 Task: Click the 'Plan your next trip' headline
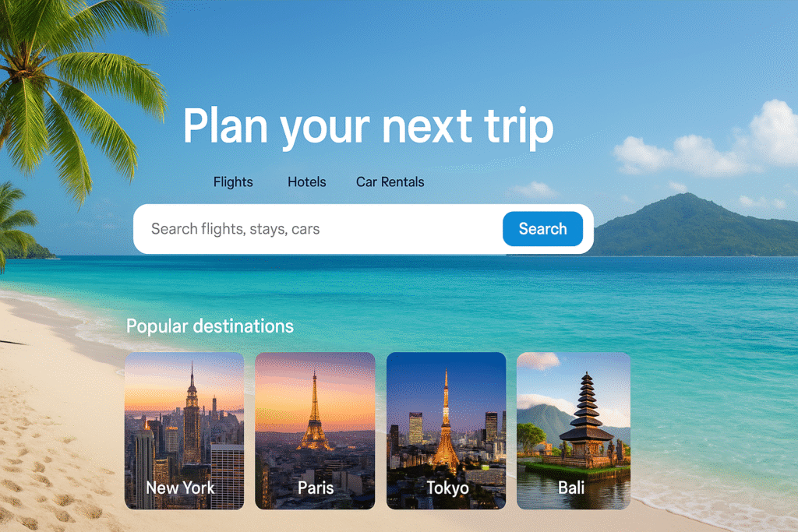(x=368, y=127)
